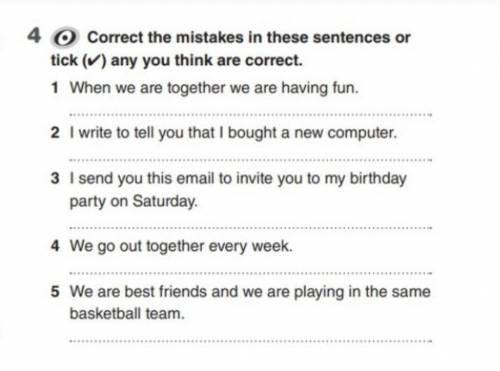Click item number 2 label

click(55, 133)
